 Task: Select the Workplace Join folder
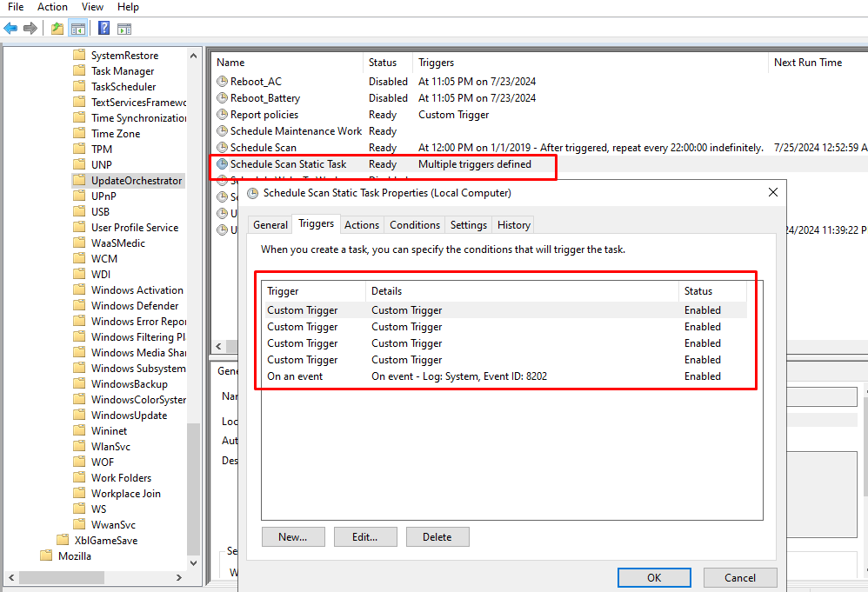125,493
